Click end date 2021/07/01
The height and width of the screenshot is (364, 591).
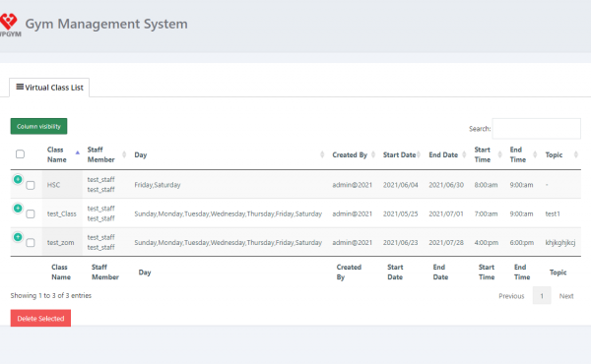446,213
